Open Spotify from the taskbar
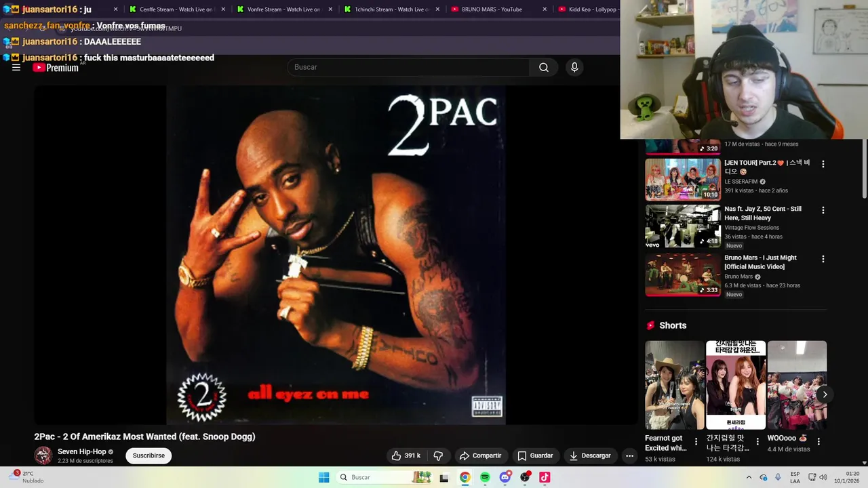The image size is (868, 488). (x=485, y=477)
